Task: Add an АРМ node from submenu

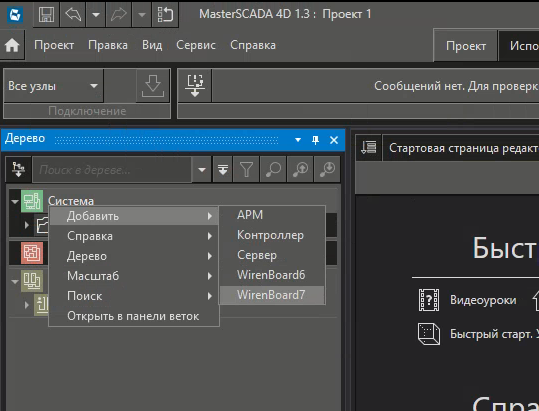Action: tap(272, 215)
